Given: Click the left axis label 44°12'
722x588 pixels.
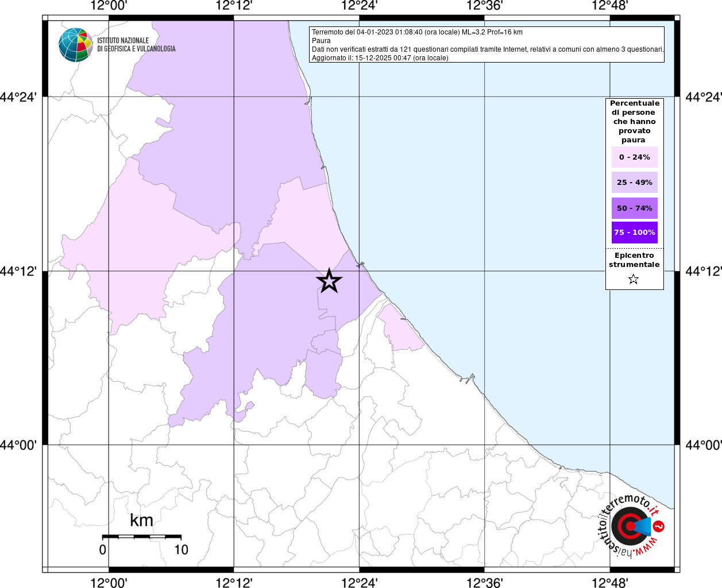Looking at the screenshot, I should pyautogui.click(x=18, y=271).
